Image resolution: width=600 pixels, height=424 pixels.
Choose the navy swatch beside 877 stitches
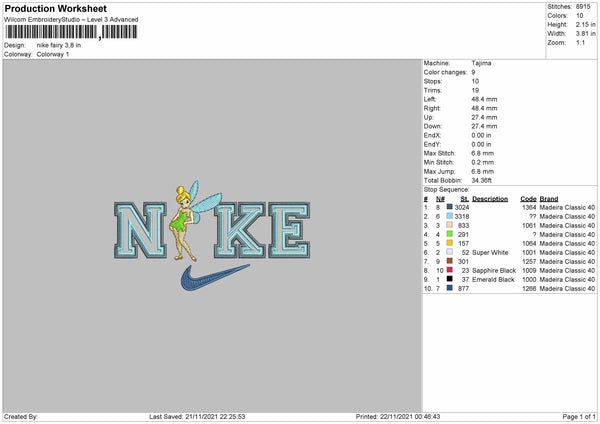pyautogui.click(x=450, y=288)
